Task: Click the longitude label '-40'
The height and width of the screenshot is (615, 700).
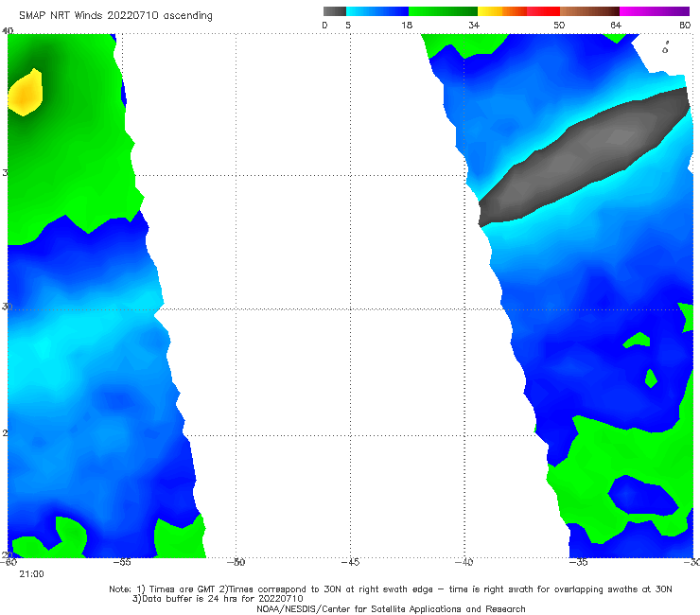Action: 464,562
